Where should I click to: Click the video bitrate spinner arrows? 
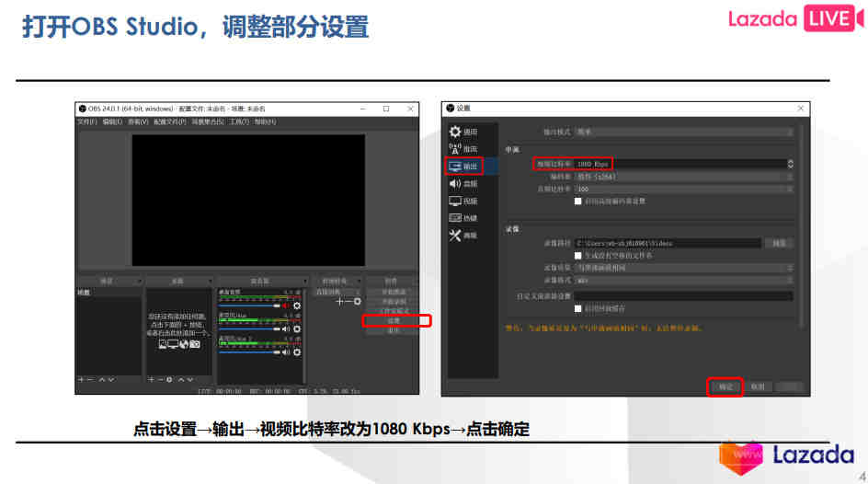tap(790, 164)
